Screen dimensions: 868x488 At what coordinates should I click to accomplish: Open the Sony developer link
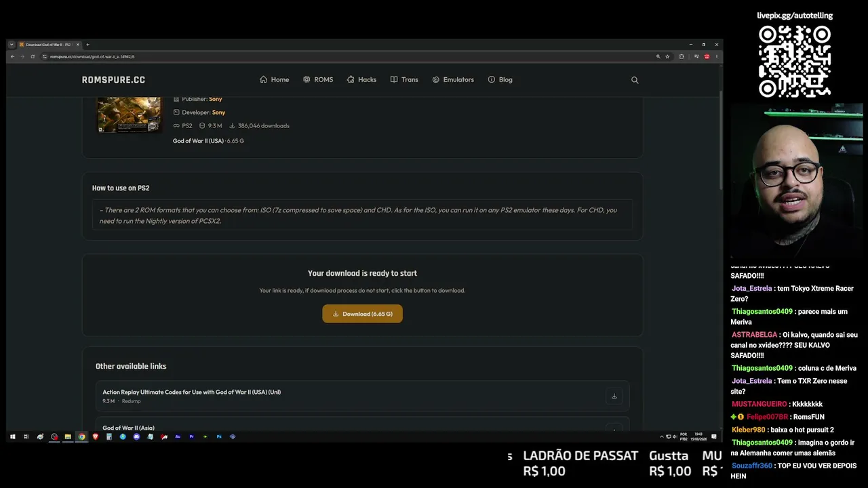pyautogui.click(x=218, y=113)
